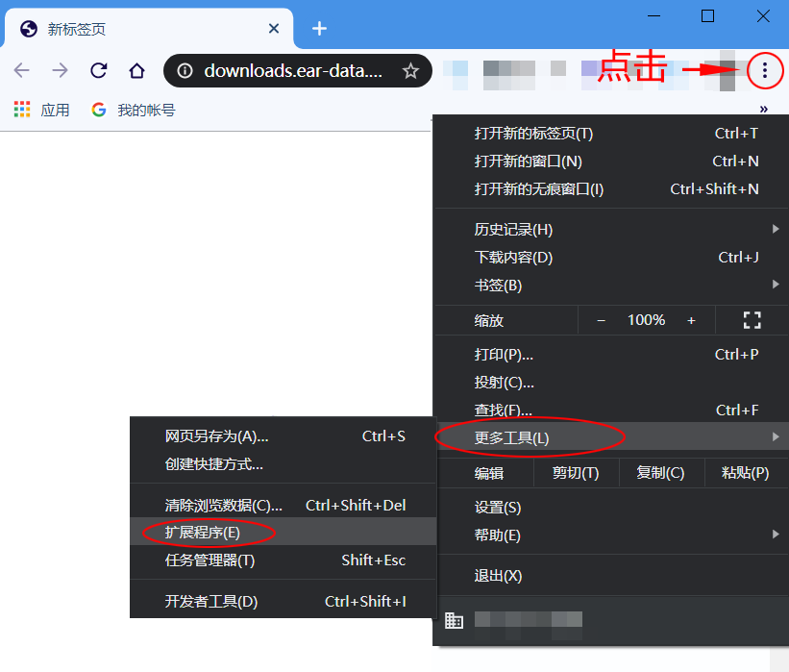
Task: Choose 退出(X) to quit browser
Action: click(x=611, y=576)
